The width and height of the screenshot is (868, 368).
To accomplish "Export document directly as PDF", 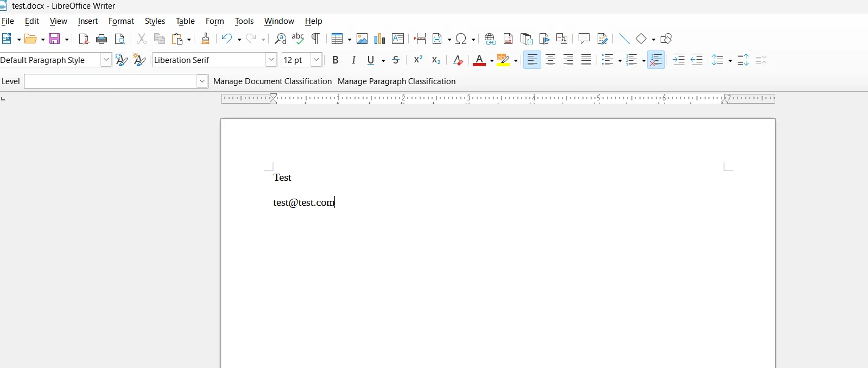I will [84, 39].
